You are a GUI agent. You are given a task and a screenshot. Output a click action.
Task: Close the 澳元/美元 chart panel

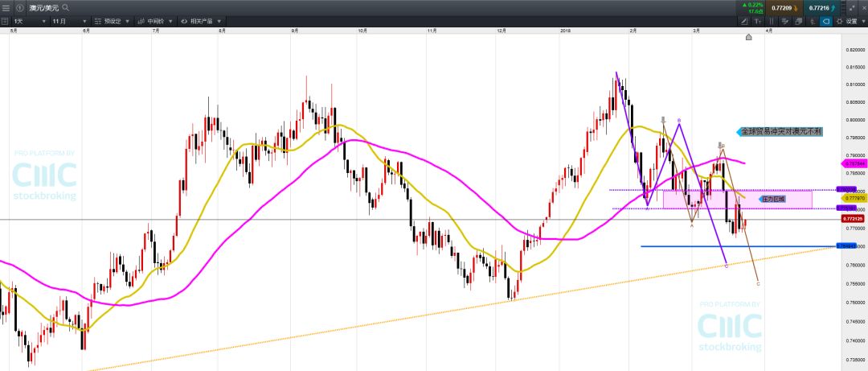(864, 8)
